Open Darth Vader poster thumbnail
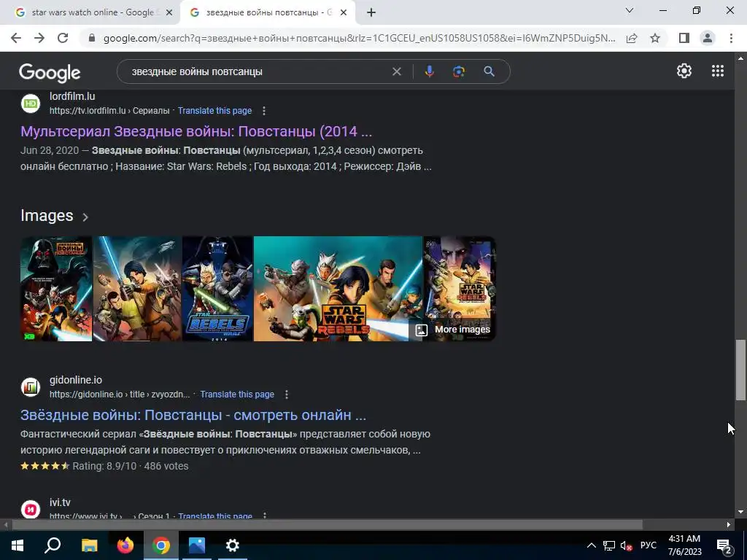The height and width of the screenshot is (560, 747). click(56, 289)
